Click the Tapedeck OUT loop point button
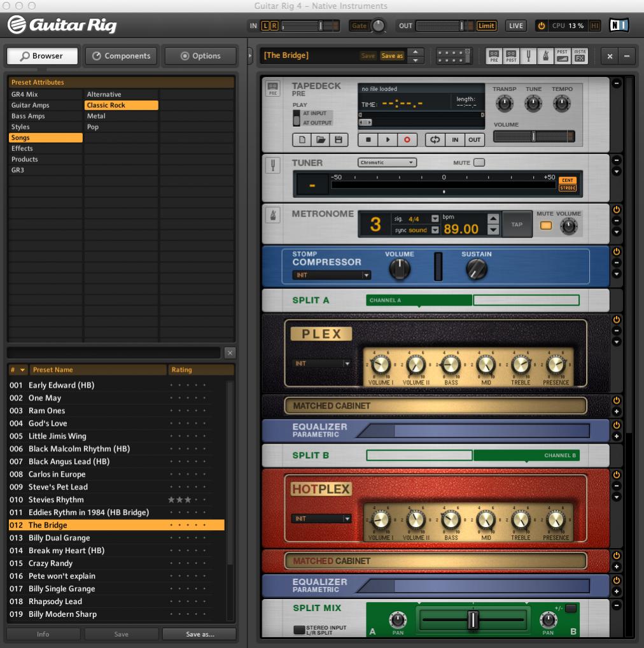Image resolution: width=644 pixels, height=648 pixels. pyautogui.click(x=474, y=139)
